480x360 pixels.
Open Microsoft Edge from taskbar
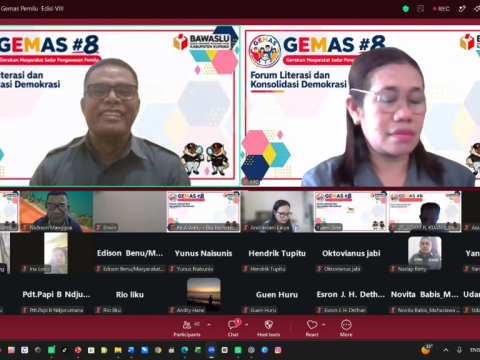(184, 350)
